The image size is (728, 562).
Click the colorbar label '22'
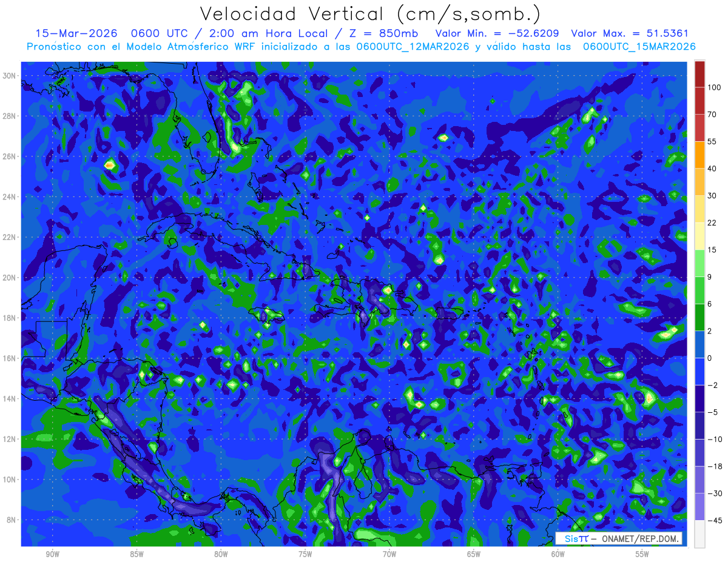coord(712,222)
